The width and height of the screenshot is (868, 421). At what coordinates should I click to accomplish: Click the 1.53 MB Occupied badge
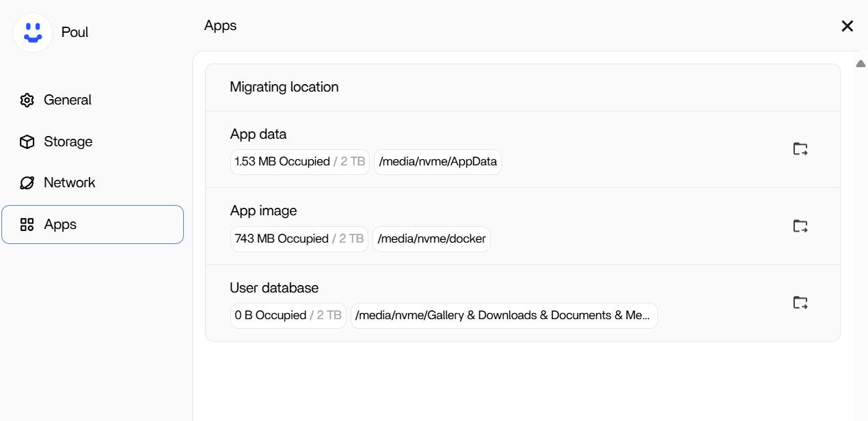tap(299, 162)
